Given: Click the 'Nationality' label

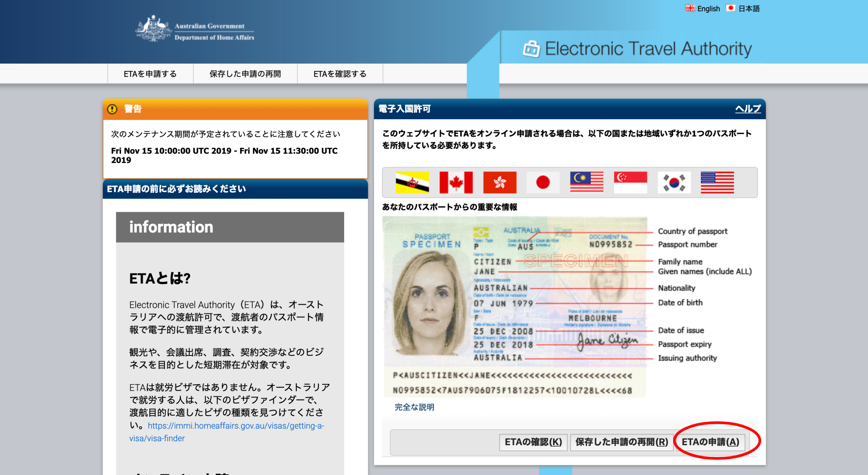Looking at the screenshot, I should 676,288.
